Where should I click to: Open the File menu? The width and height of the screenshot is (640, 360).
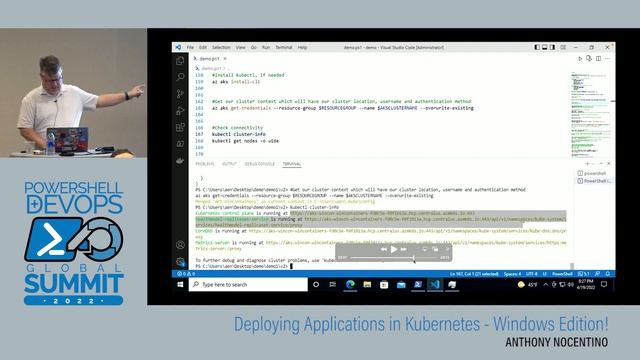tap(190, 47)
